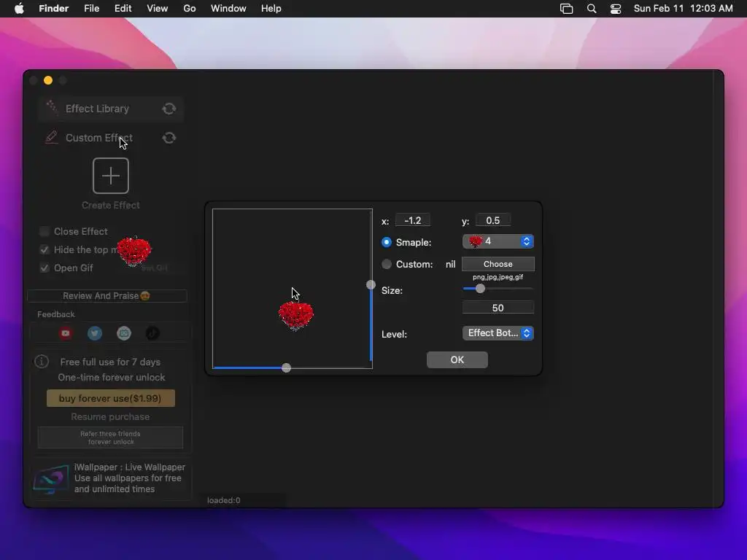This screenshot has width=747, height=560.
Task: Uncheck the Open Gif checkbox
Action: (x=44, y=268)
